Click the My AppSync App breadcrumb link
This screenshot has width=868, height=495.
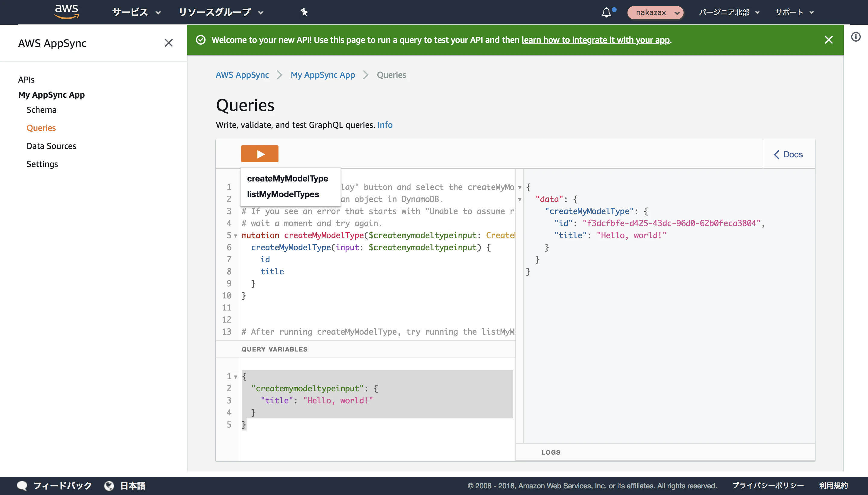pos(323,75)
